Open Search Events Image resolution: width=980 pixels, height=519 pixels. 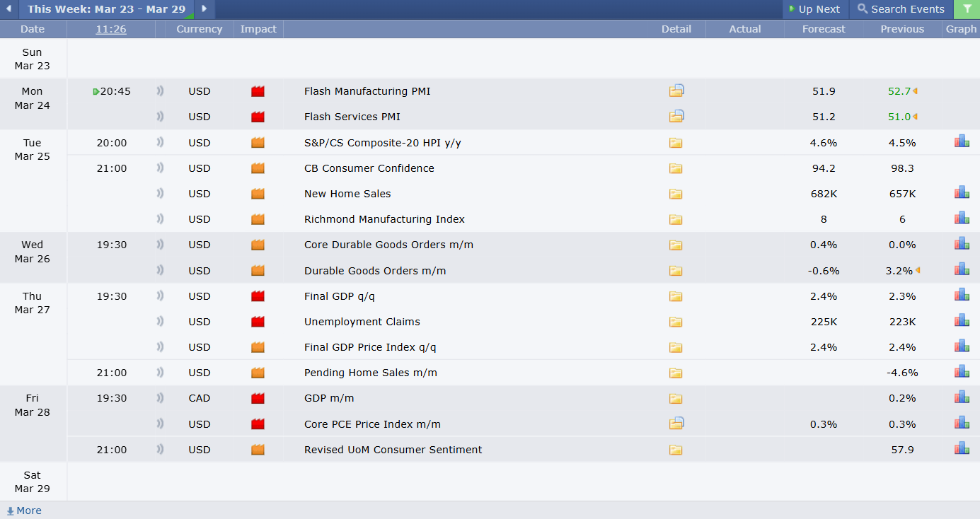pyautogui.click(x=901, y=9)
